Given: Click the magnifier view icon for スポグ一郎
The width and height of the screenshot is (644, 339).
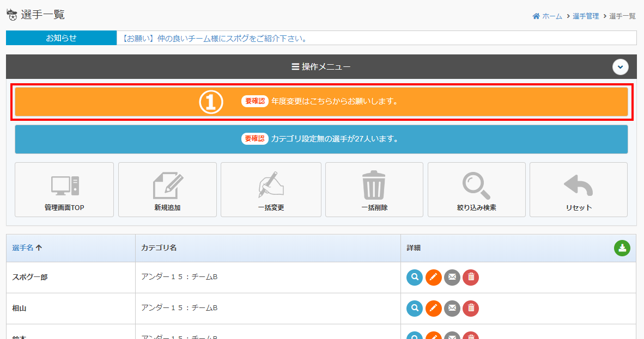Looking at the screenshot, I should pos(415,278).
